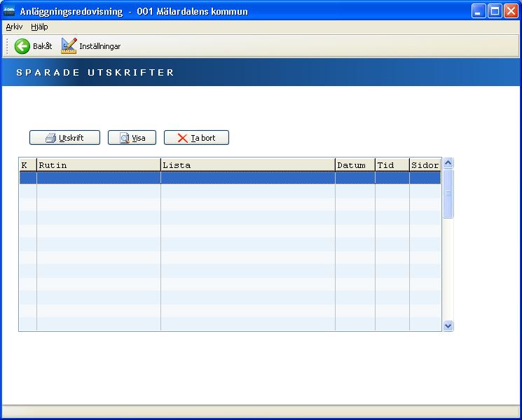Image resolution: width=522 pixels, height=420 pixels.
Task: Click the green Bakåt back arrow icon
Action: [x=22, y=46]
